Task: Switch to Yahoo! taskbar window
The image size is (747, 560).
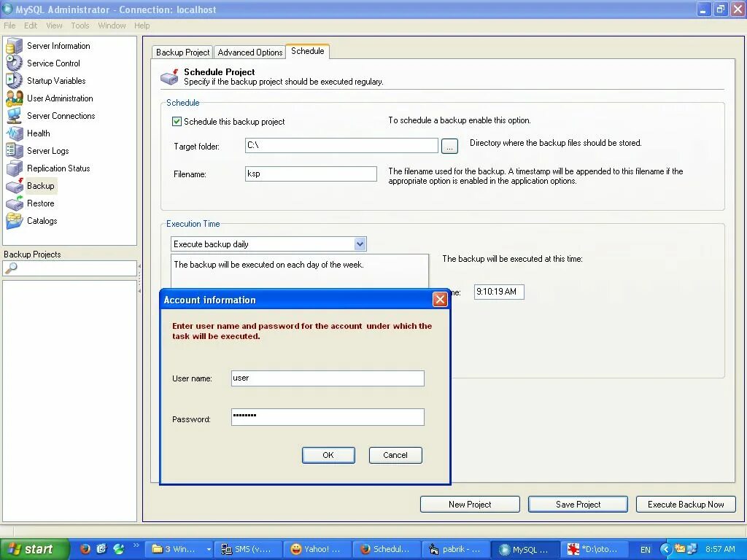Action: [x=317, y=550]
